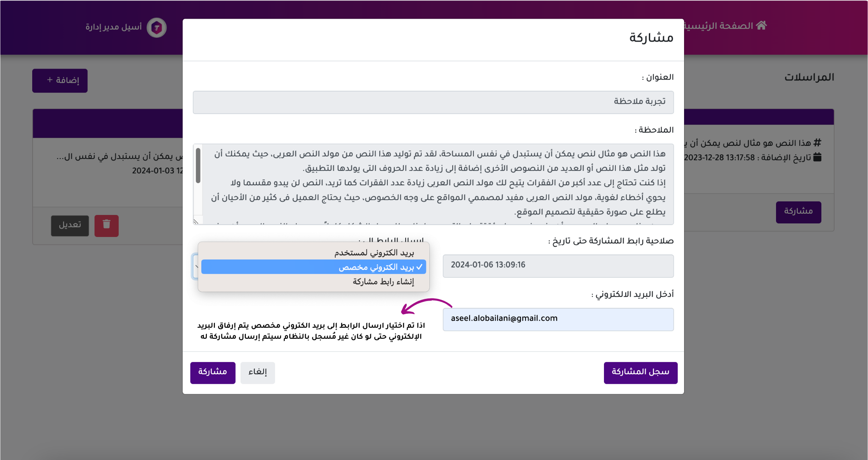Screen dimensions: 868x460
Task: Click the dark تعديل edit button
Action: click(x=70, y=225)
